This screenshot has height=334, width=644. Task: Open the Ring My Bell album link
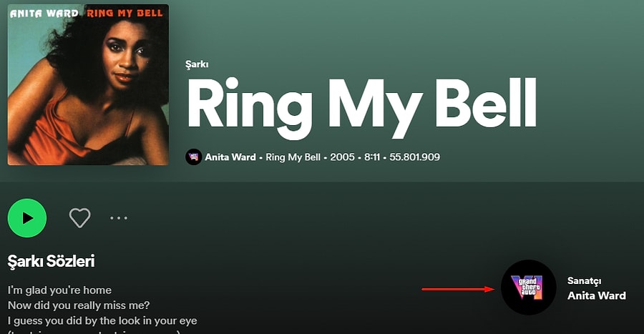294,157
